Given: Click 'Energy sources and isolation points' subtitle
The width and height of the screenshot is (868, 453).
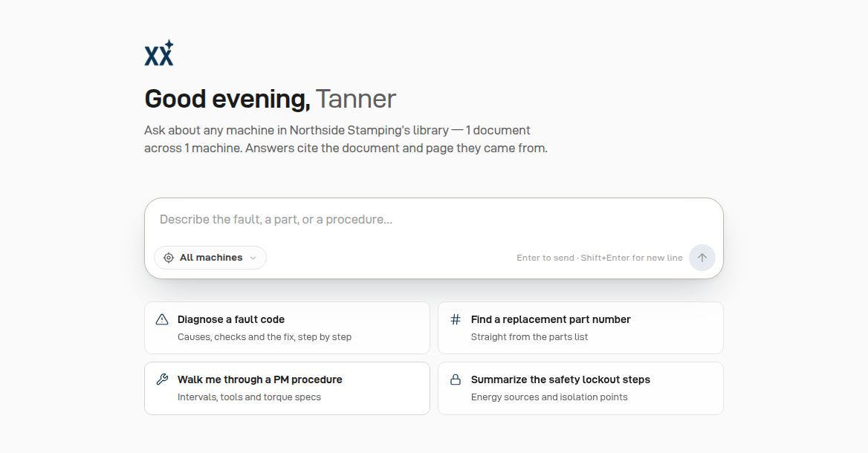Looking at the screenshot, I should coord(549,397).
